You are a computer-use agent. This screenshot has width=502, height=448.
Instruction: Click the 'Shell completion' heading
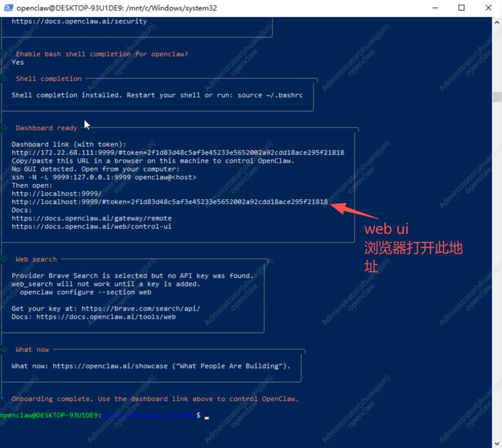point(49,79)
